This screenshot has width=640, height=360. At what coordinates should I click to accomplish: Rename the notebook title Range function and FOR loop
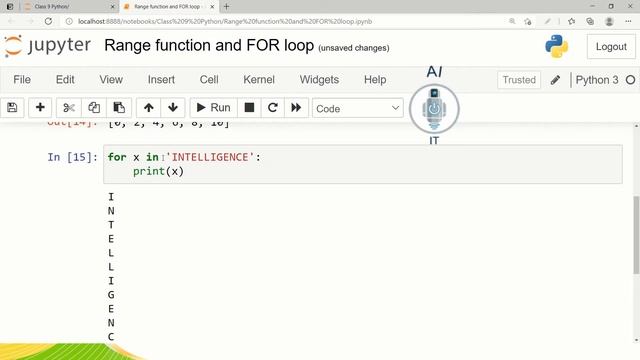(x=209, y=45)
